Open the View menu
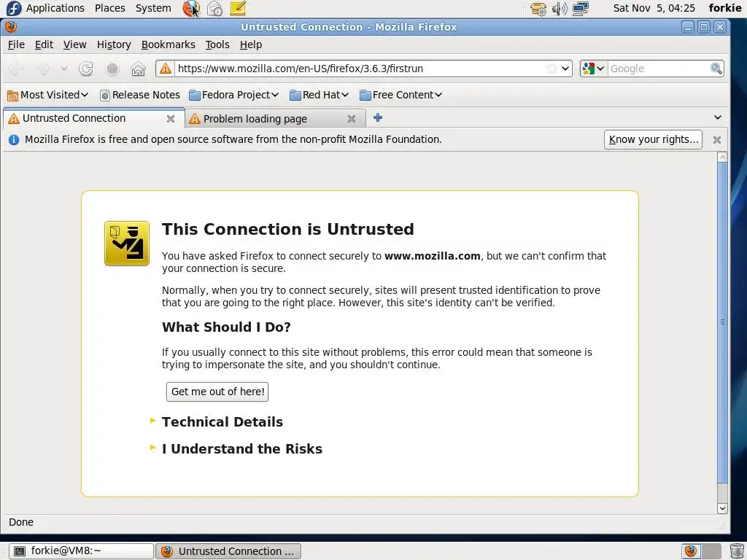 (75, 44)
